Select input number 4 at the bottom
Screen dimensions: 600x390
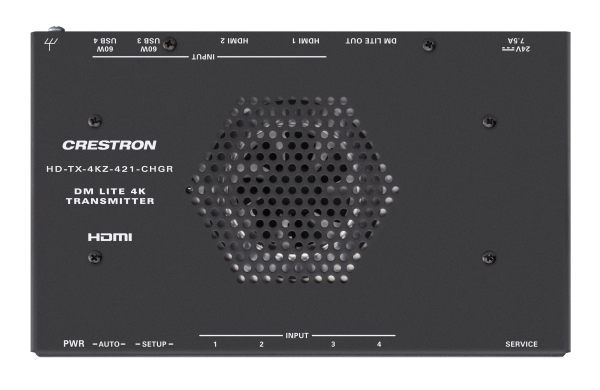pos(379,344)
